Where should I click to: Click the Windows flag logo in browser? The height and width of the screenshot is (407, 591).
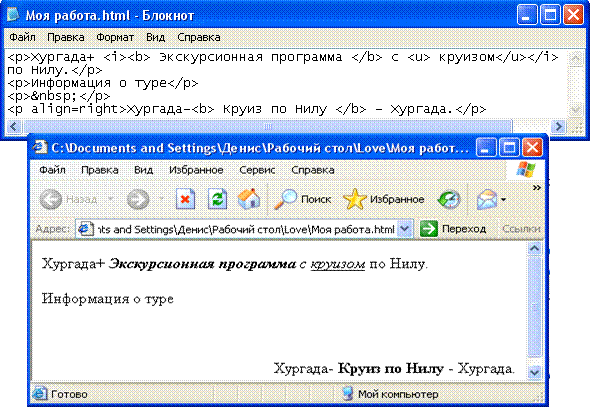pyautogui.click(x=526, y=170)
